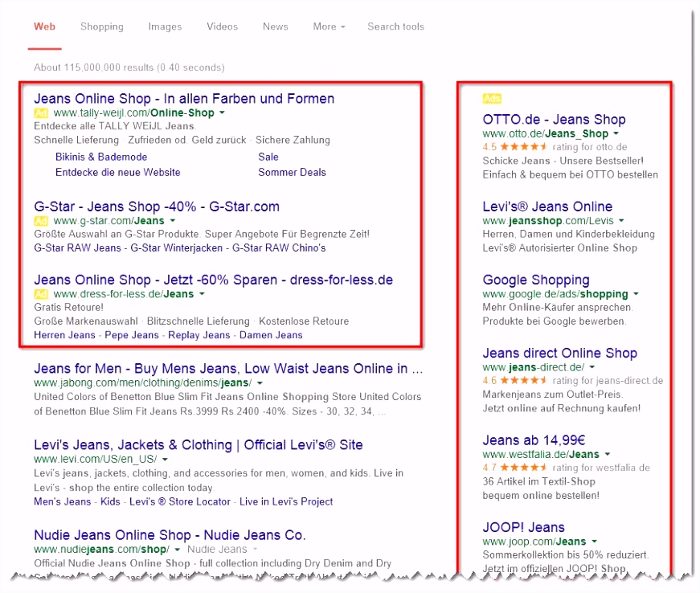Open the G-Star Winterjacken sitelink
The height and width of the screenshot is (593, 700).
point(176,248)
